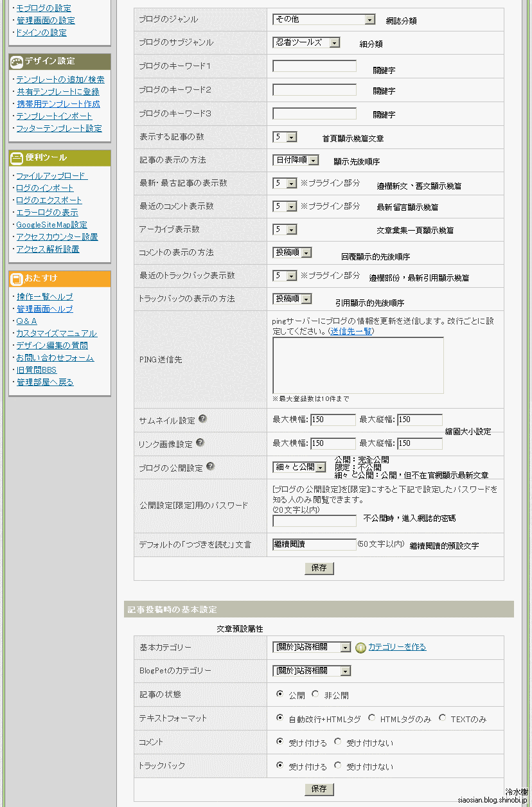Image resolution: width=532 pixels, height=807 pixels.
Task: Open the コメントの表示の方法 dropdown
Action: pos(292,253)
